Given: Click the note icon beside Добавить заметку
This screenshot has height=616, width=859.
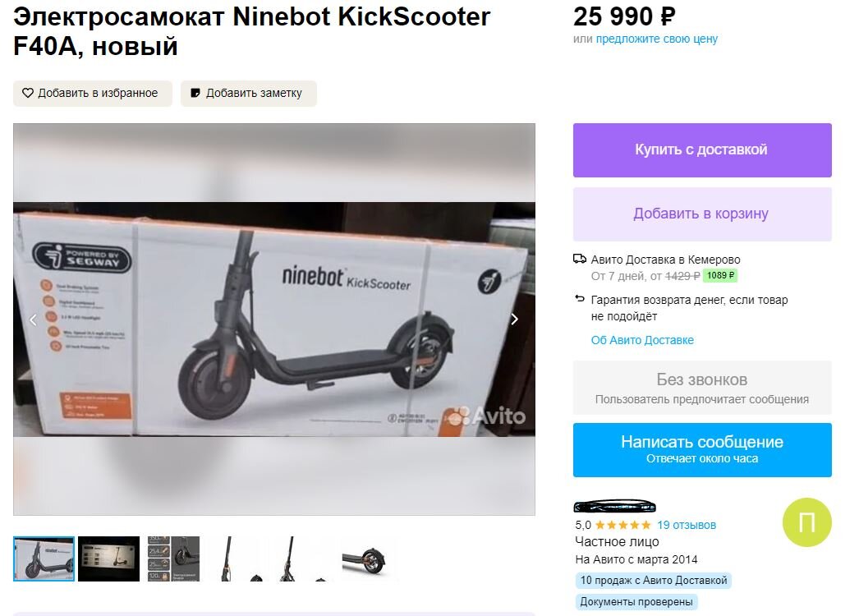Looking at the screenshot, I should point(195,93).
